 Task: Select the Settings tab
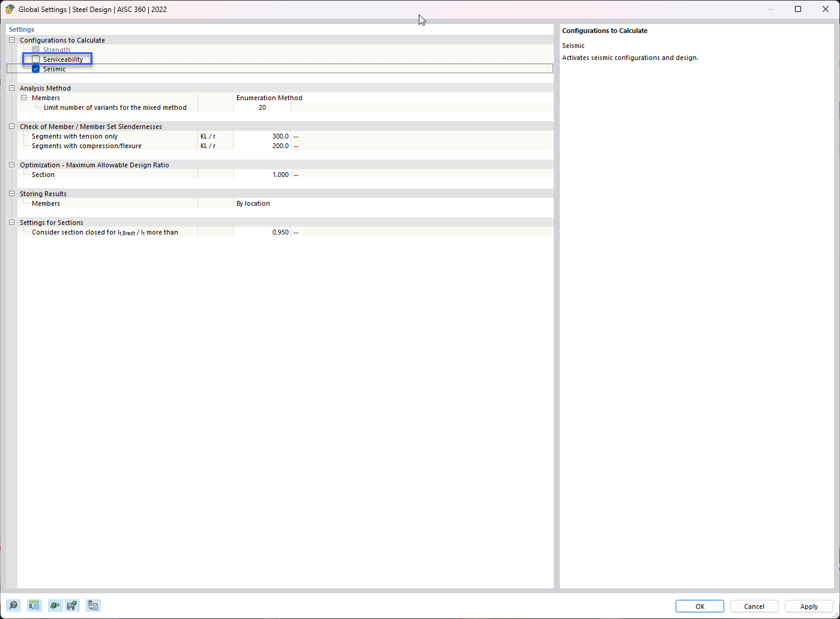[x=21, y=29]
